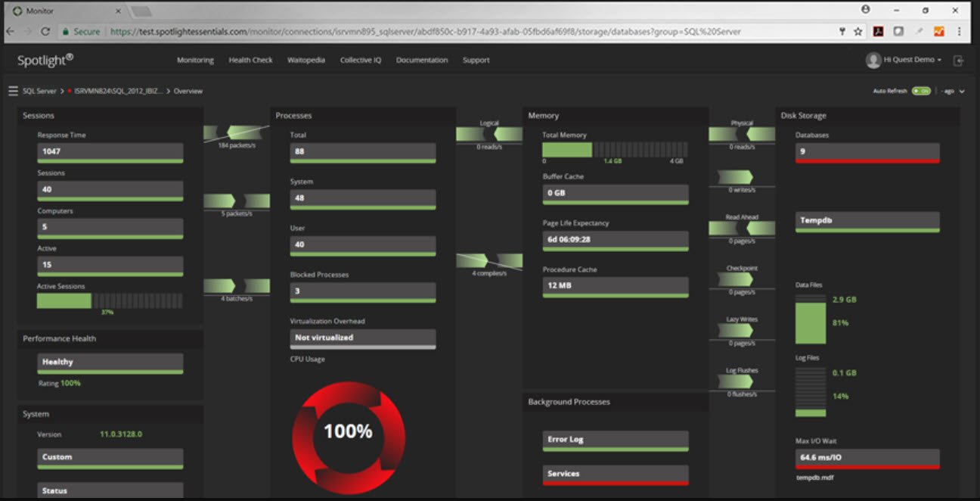Go back with the browser back arrow
Viewport: 980px width, 501px height.
coord(10,32)
